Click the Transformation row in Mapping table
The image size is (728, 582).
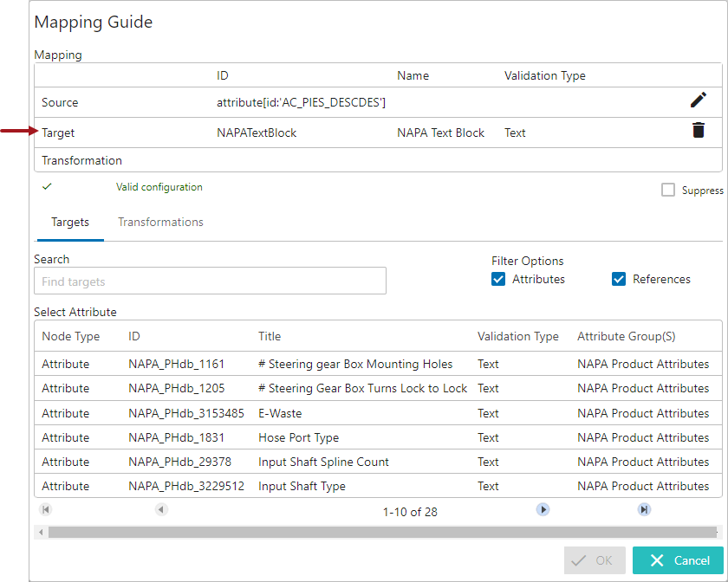pos(378,160)
